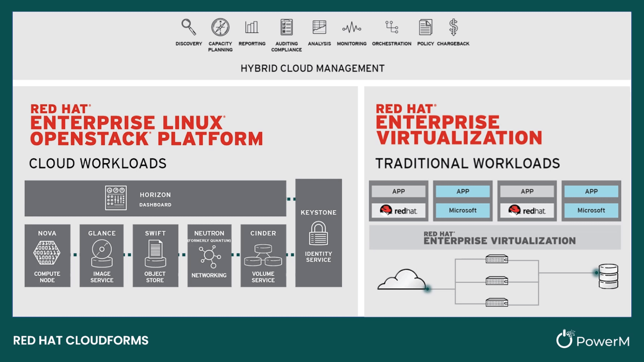Viewport: 644px width, 362px height.
Task: Select the Monitoring waveform icon
Action: [x=351, y=28]
